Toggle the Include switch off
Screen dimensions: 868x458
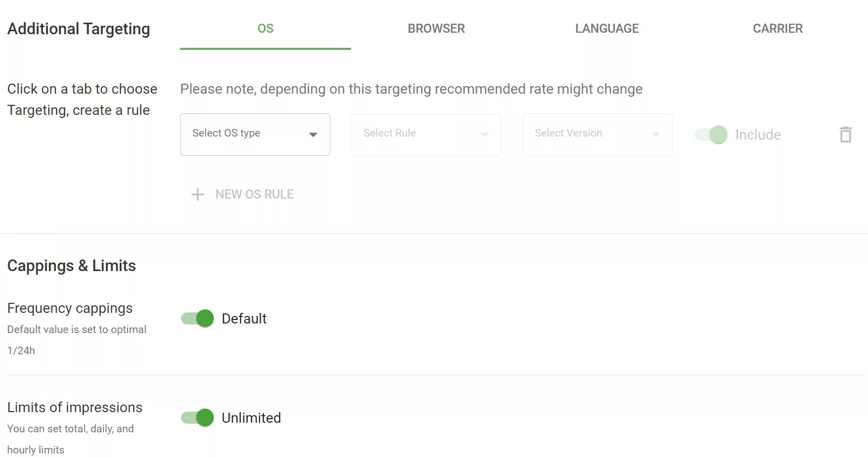click(711, 135)
